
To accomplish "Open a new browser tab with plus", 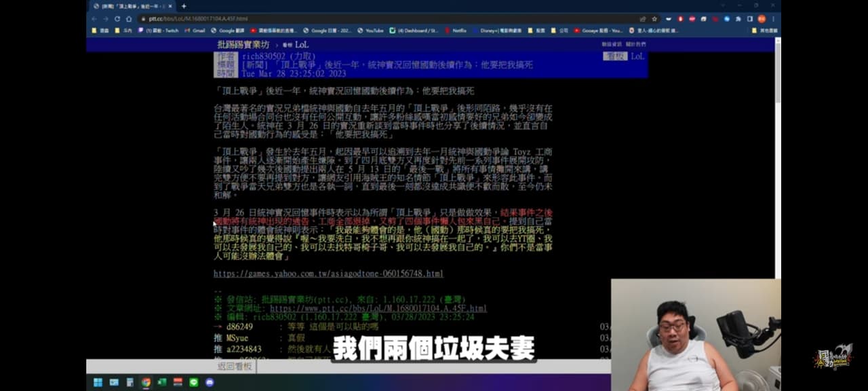I will (x=184, y=6).
